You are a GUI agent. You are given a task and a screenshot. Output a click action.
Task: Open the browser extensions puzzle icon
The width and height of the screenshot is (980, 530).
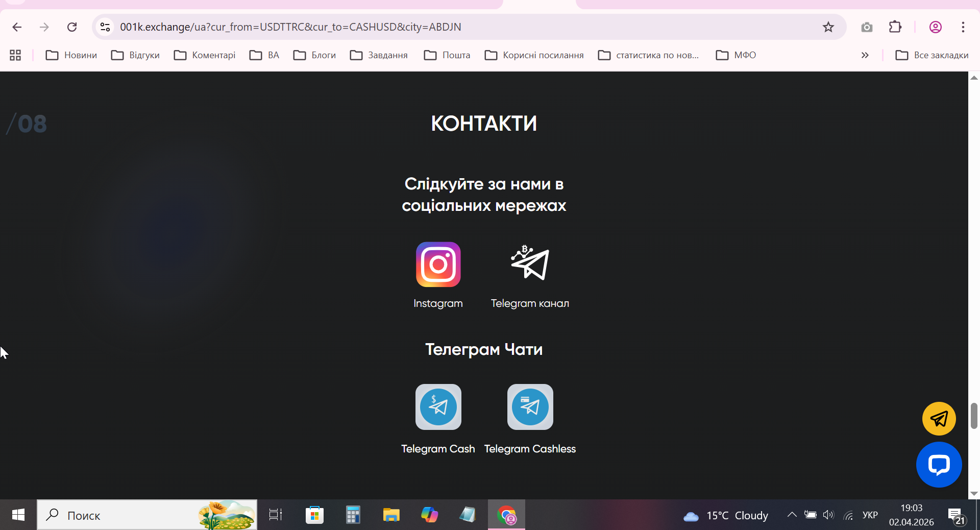895,27
